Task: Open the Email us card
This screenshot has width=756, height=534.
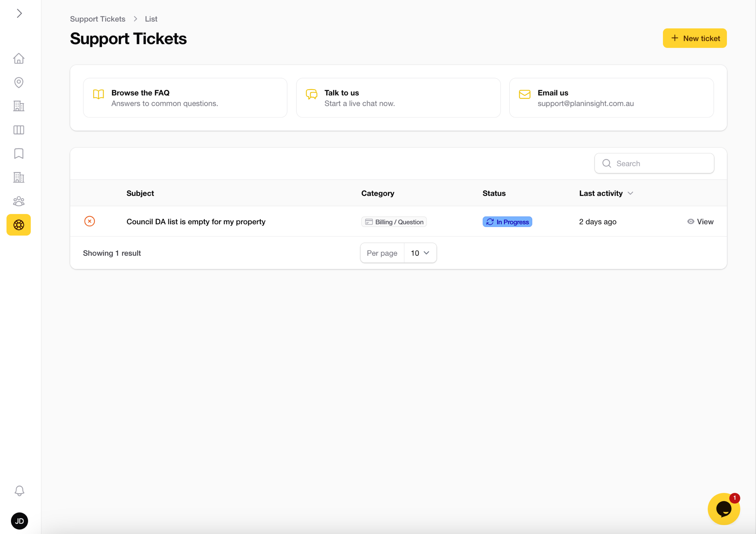Action: 612,98
